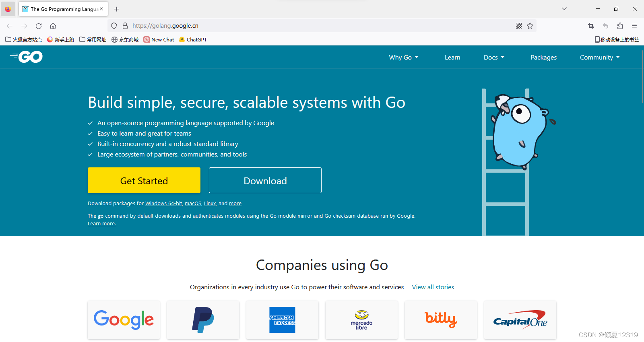Minimize the Firefox window
Image resolution: width=644 pixels, height=342 pixels.
point(598,9)
